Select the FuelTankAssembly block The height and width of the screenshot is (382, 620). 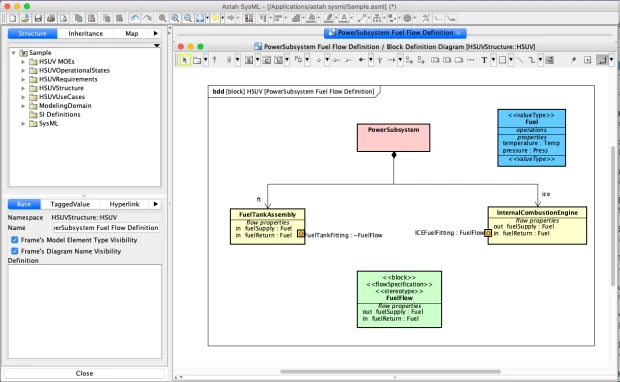tap(268, 227)
